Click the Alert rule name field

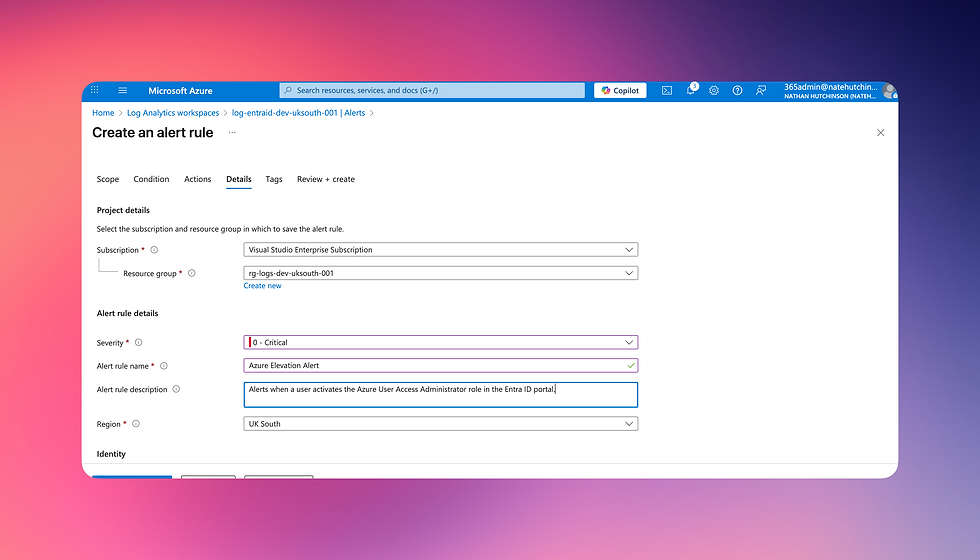441,366
